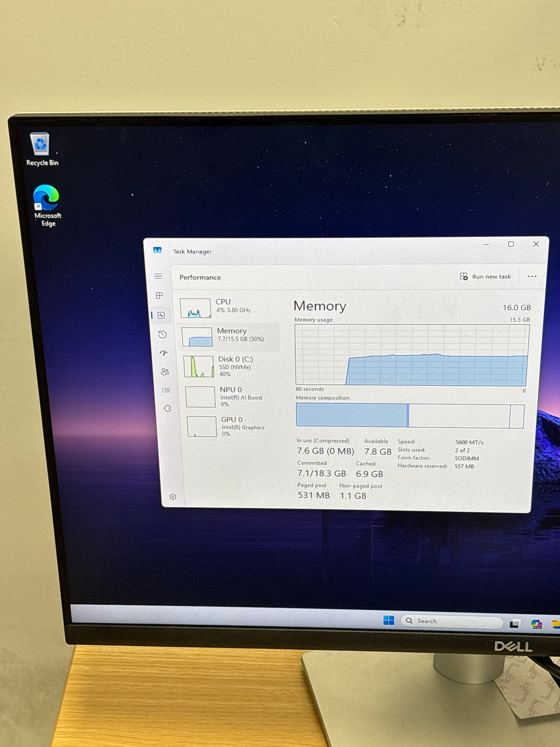Click the Available 7.8 GB value
This screenshot has width=560, height=747.
pos(378,451)
